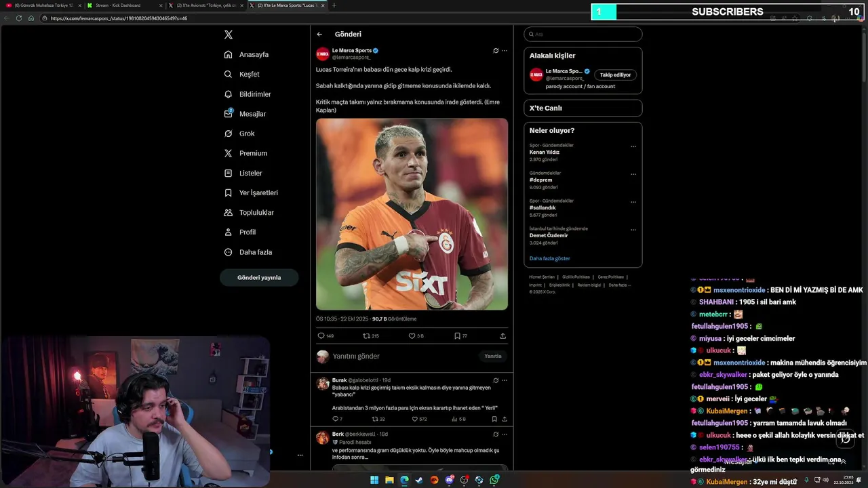The image size is (868, 488).
Task: Click Grok icon on Burak's reply
Action: (x=496, y=380)
